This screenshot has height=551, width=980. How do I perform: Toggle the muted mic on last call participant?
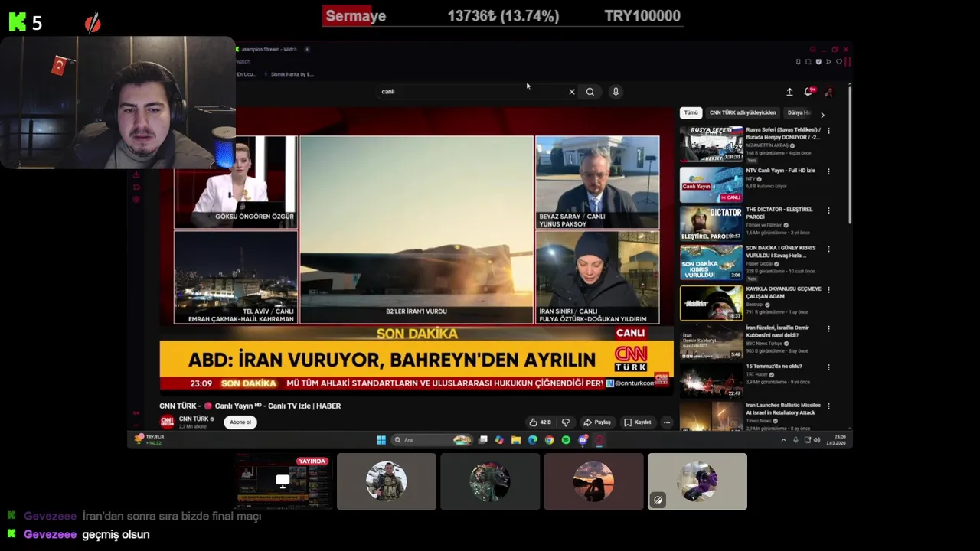coord(658,500)
